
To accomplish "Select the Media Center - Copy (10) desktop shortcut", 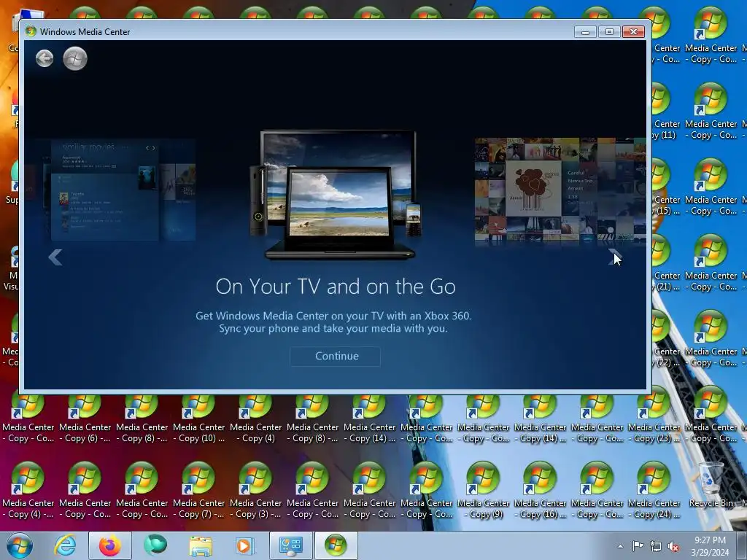I will [198, 419].
